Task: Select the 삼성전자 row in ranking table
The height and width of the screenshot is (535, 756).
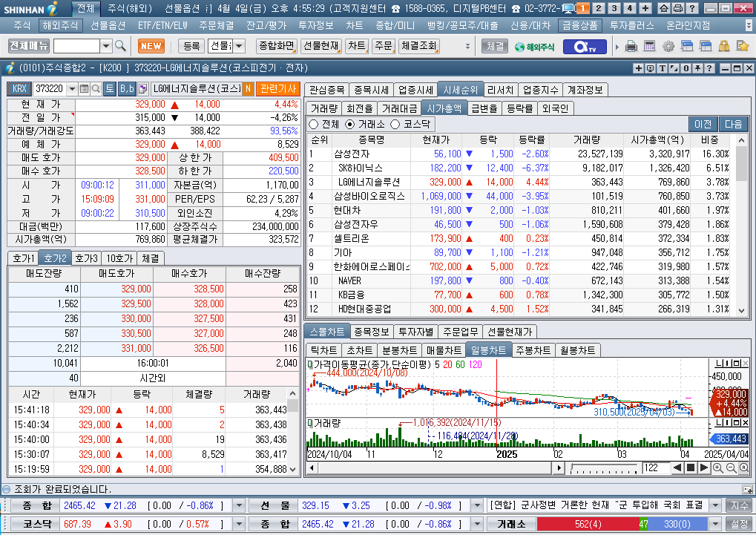Action: point(520,154)
